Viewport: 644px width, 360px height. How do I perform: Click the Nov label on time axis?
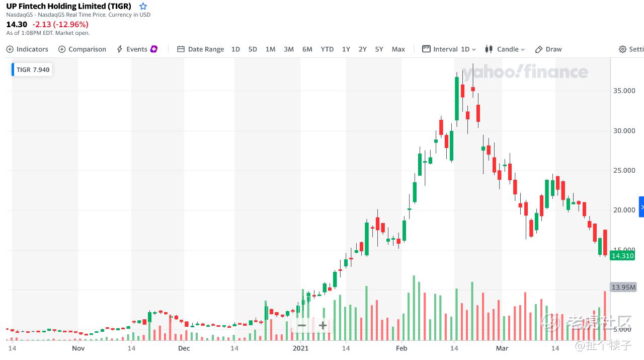(x=78, y=348)
